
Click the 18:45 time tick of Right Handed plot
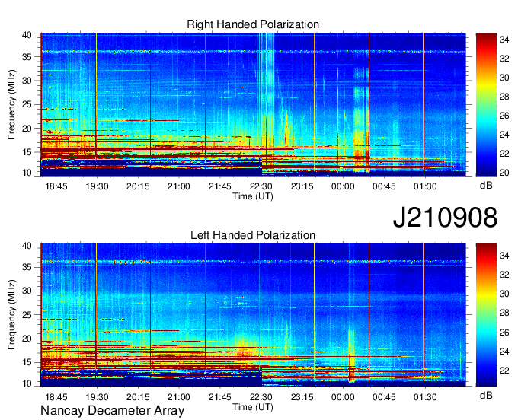[x=56, y=186]
